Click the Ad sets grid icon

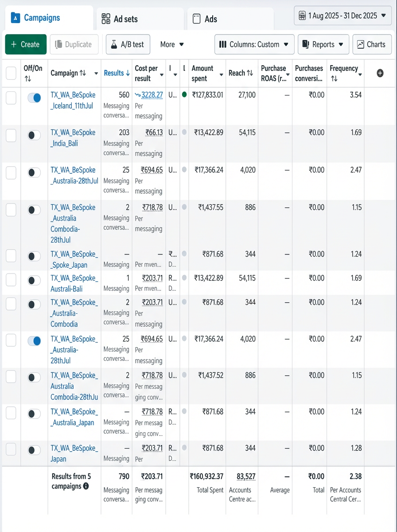106,19
